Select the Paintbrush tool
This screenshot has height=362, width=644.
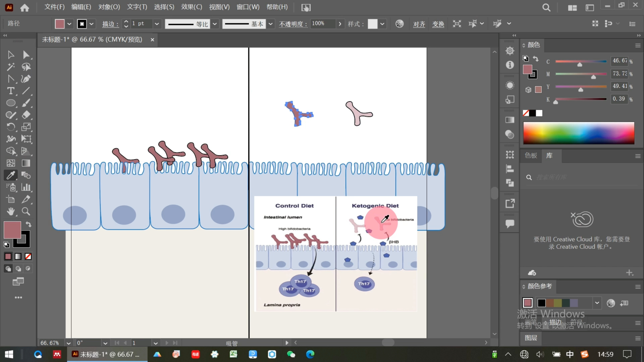(x=26, y=103)
